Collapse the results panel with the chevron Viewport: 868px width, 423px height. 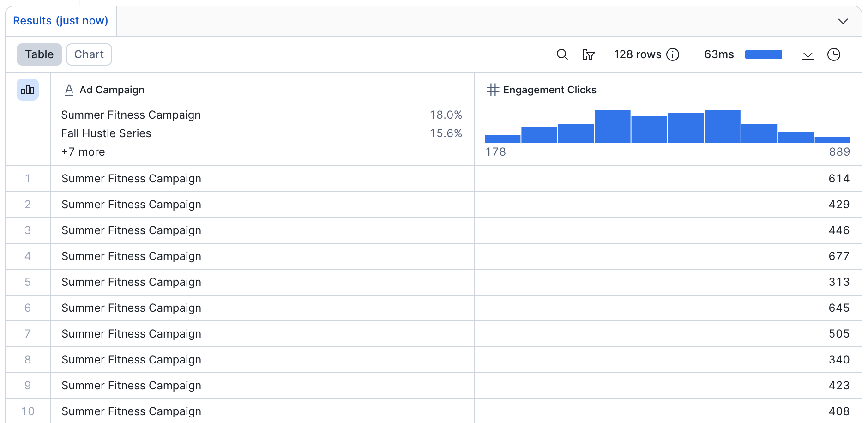point(843,21)
